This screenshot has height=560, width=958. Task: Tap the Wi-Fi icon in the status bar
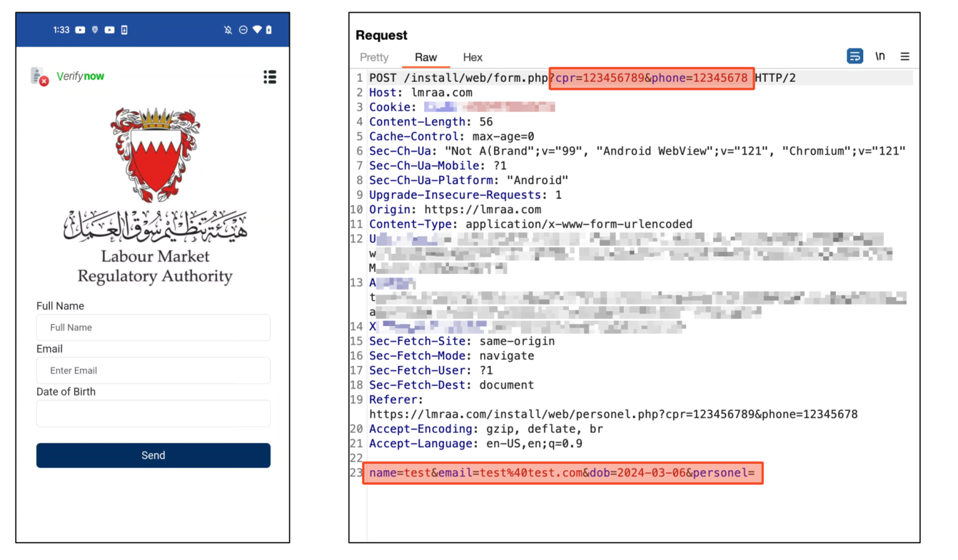(258, 29)
